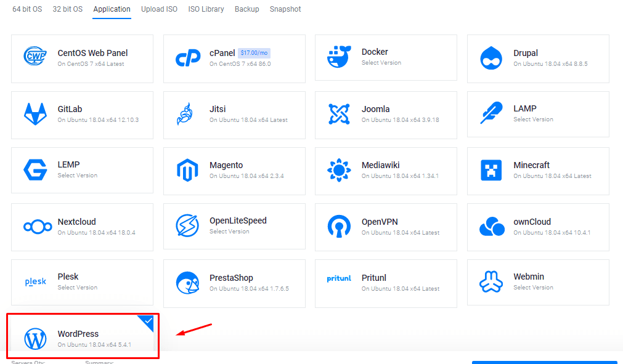Go to the Upload ISO tab
This screenshot has width=623, height=364.
pos(160,9)
